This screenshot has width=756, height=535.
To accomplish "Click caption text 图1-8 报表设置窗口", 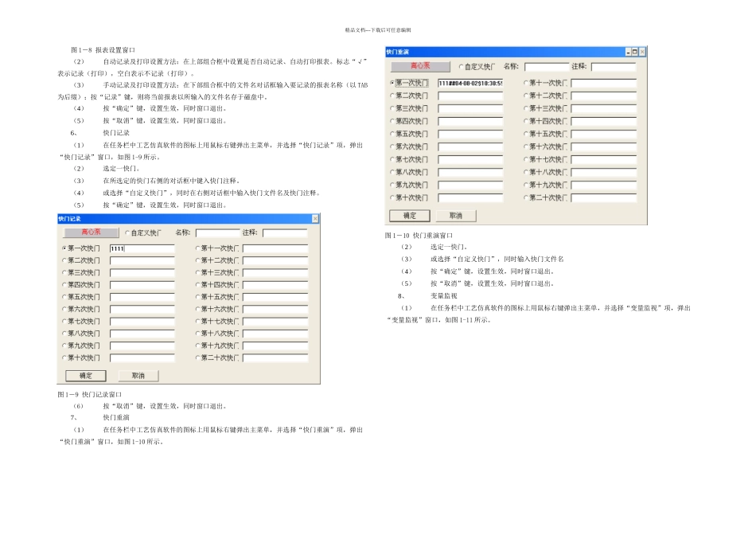I will [103, 49].
